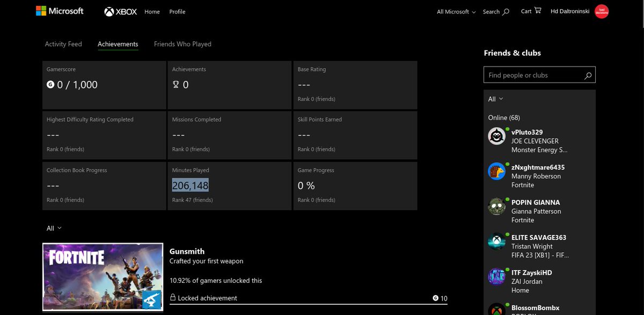This screenshot has height=315, width=644.
Task: Click the 10.92% of gamers unlocked text
Action: coord(216,281)
